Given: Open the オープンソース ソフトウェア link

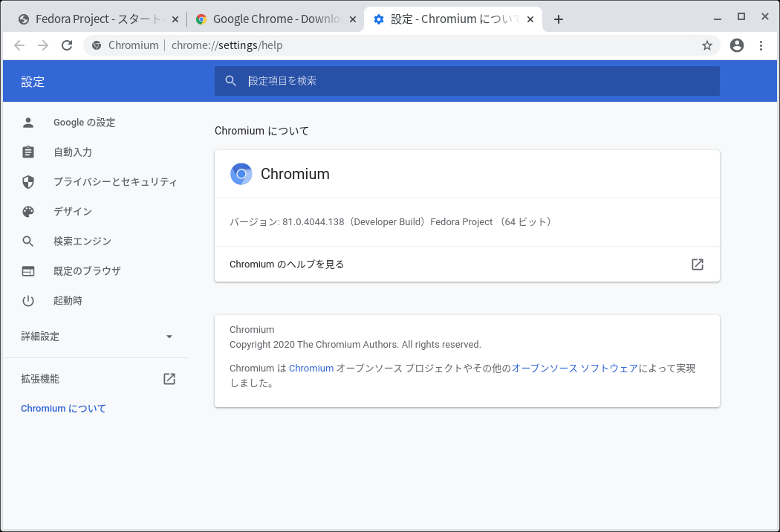Looking at the screenshot, I should (x=574, y=369).
